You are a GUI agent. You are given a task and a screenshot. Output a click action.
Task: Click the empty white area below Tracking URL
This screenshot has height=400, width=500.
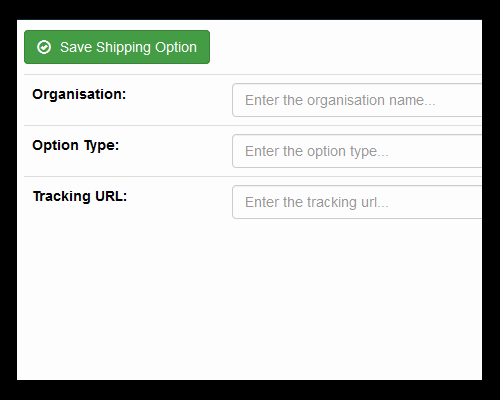(x=249, y=300)
